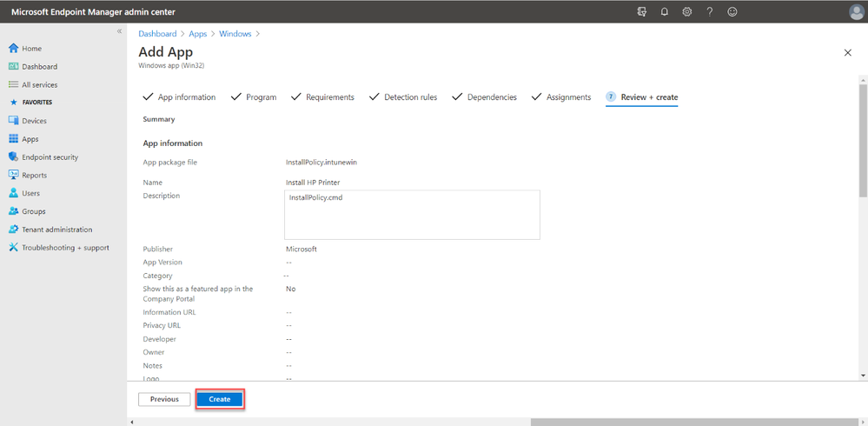868x426 pixels.
Task: Select the Devices icon in favorites
Action: [14, 121]
